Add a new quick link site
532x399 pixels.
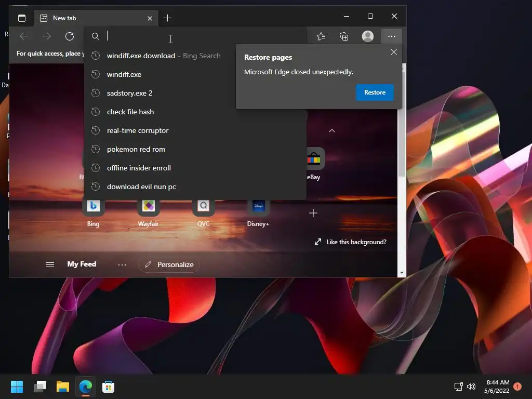click(313, 213)
